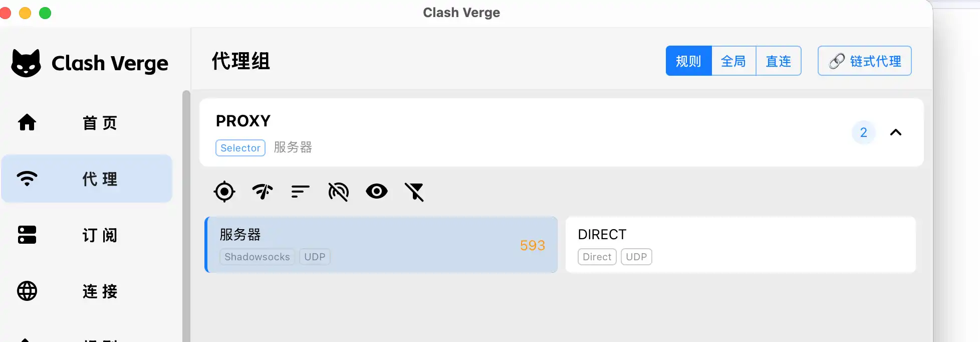The width and height of the screenshot is (980, 342).
Task: Select the DIRECT proxy node
Action: (740, 245)
